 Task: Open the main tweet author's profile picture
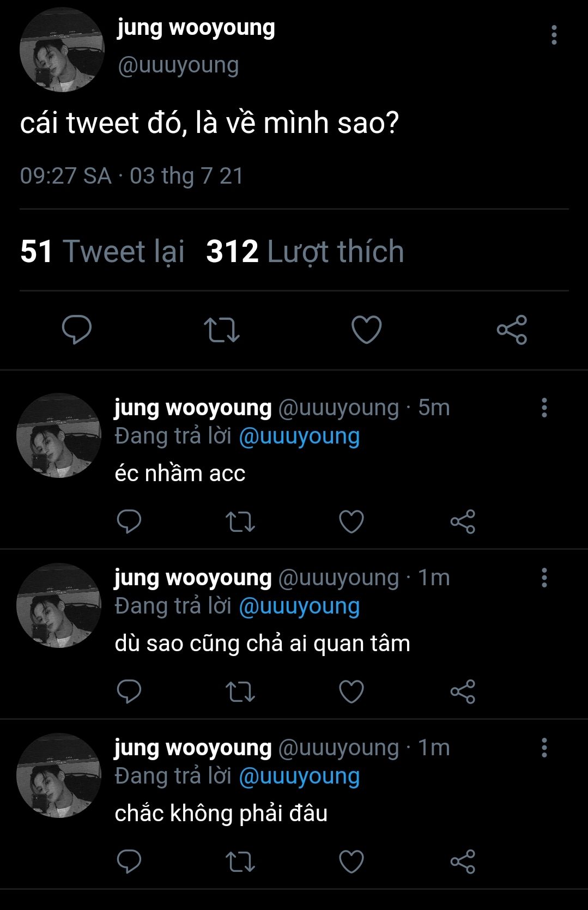(62, 50)
